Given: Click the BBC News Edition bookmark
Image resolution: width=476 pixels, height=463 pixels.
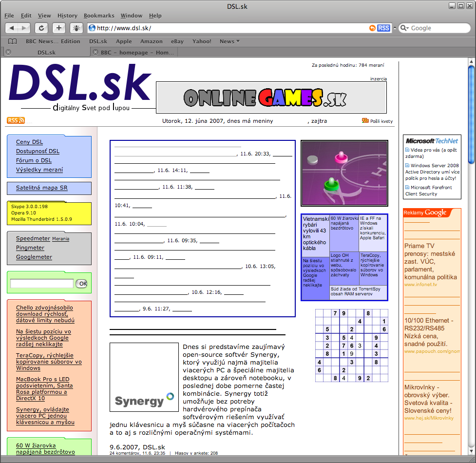Looking at the screenshot, I should coord(53,41).
